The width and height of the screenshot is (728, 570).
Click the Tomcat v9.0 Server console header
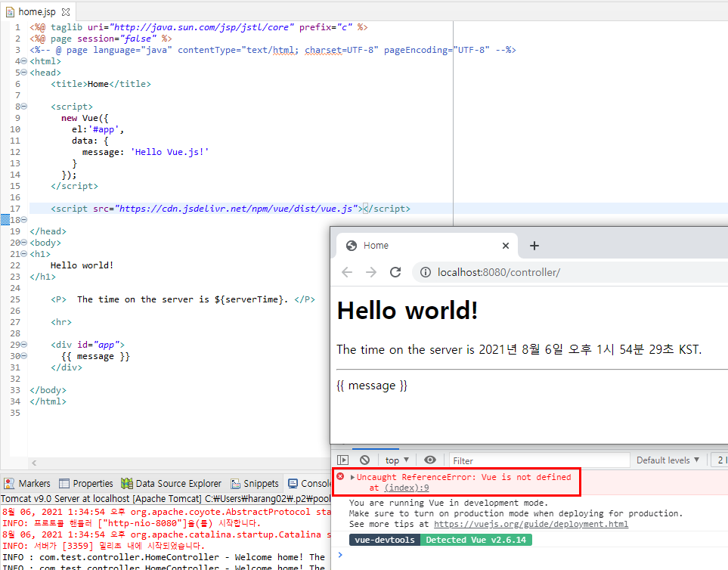166,499
